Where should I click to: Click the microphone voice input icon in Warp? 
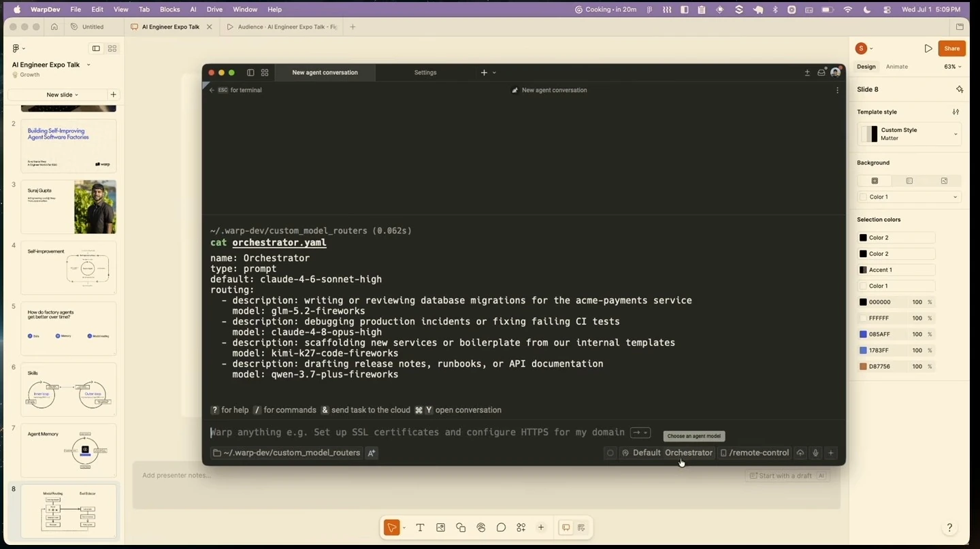[815, 452]
